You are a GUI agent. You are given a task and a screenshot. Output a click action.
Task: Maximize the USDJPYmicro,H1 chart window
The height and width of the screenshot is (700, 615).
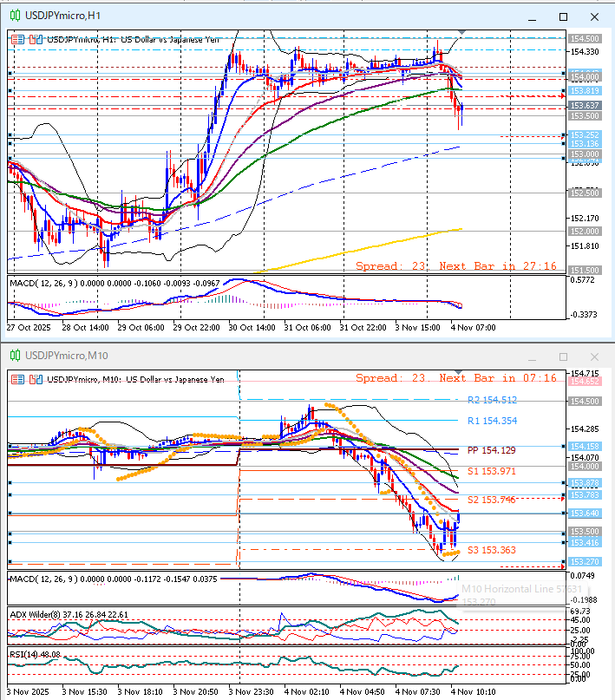pos(563,16)
